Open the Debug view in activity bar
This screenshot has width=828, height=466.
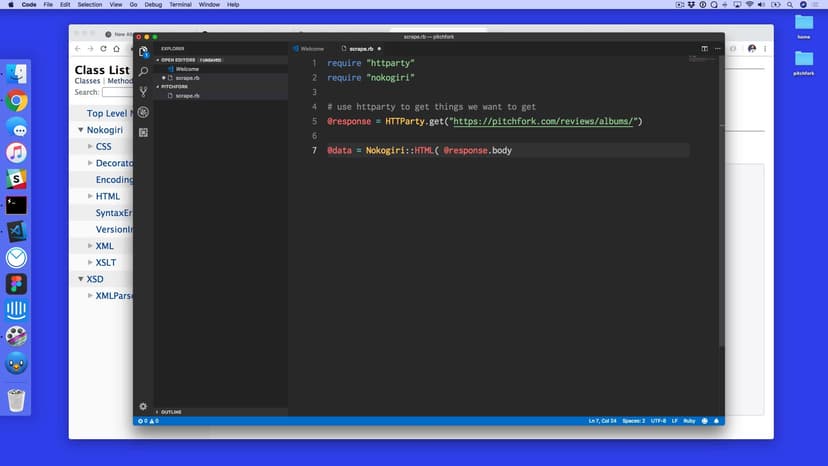coord(144,112)
